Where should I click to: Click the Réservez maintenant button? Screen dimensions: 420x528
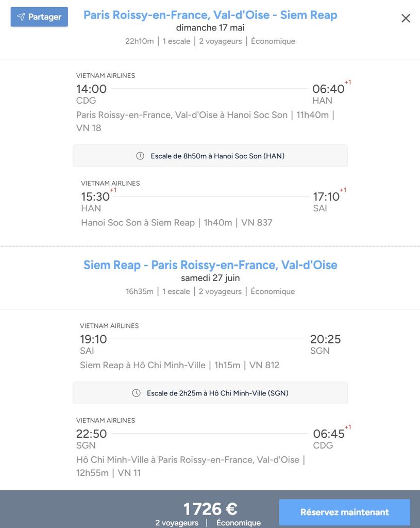[x=344, y=512]
